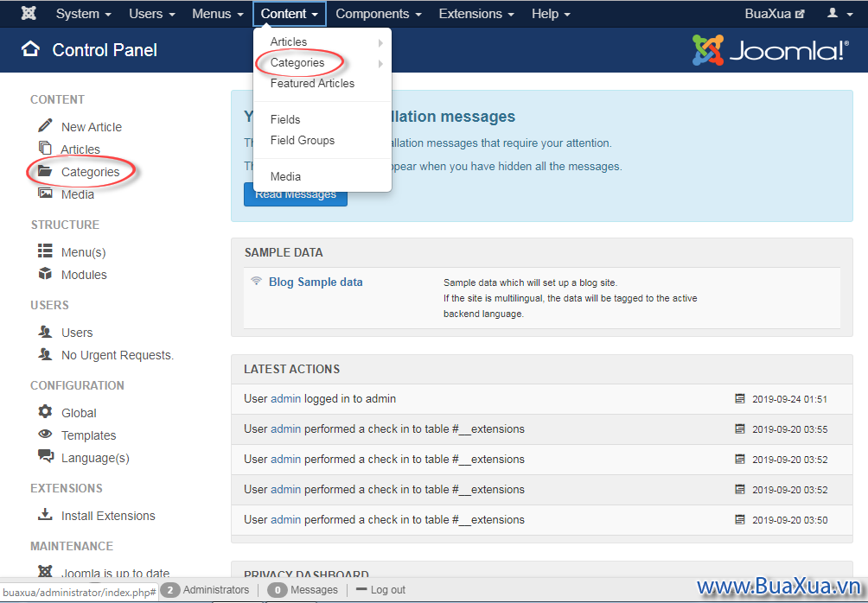Click the Global configuration link

point(79,413)
